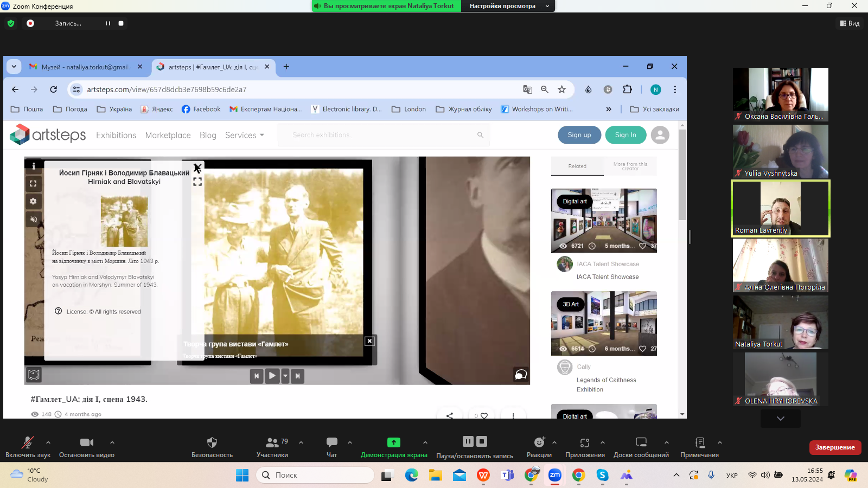Toggle the sound mute icon in artsteps viewer
Viewport: 868px width, 488px height.
click(34, 220)
